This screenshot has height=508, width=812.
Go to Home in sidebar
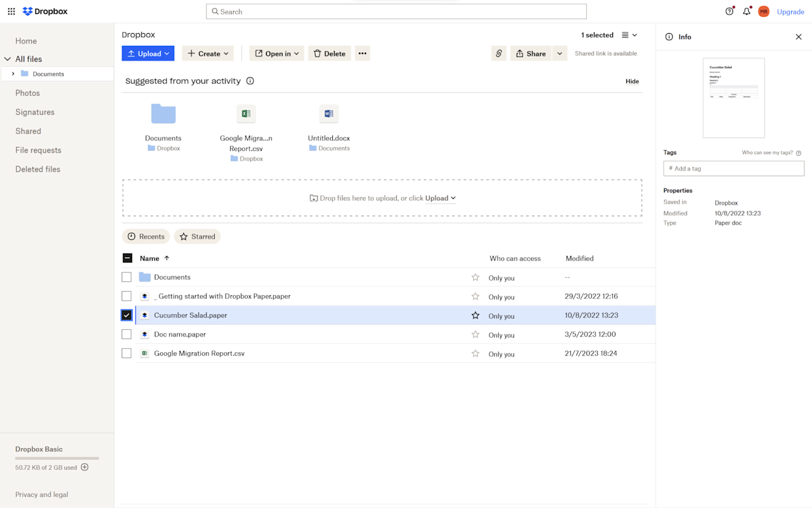click(x=26, y=41)
